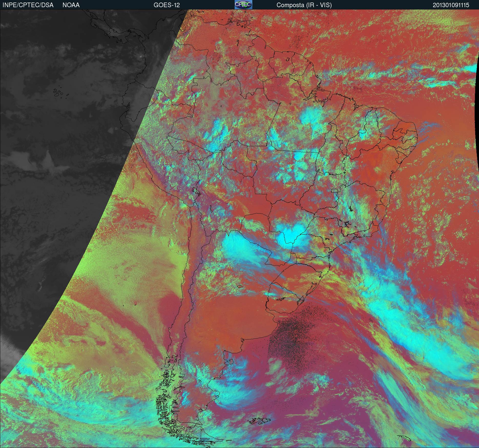Select the INPE/CPTEC/DSA header text
Viewport: 479px width, 448px height.
[x=28, y=5]
